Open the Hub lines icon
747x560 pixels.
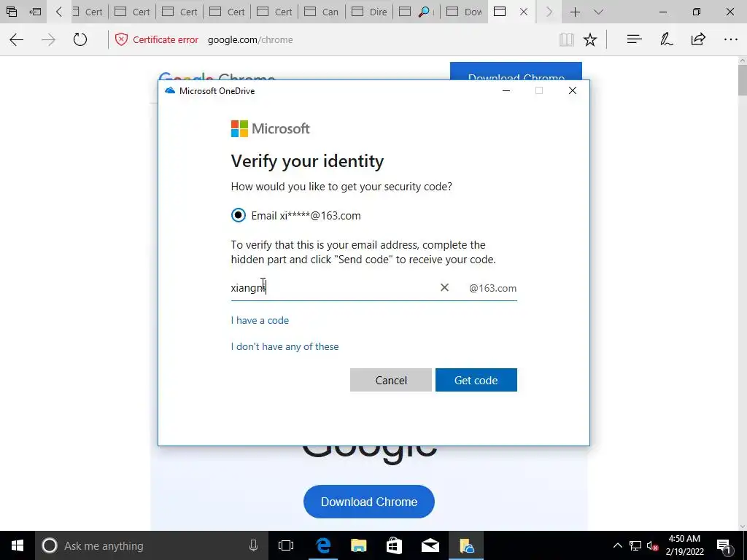(x=634, y=39)
